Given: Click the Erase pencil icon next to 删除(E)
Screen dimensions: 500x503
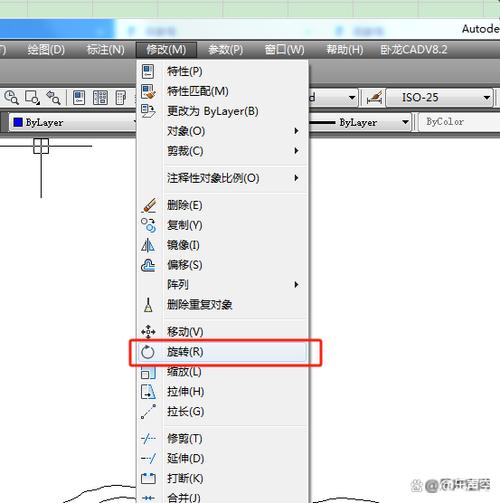Looking at the screenshot, I should (x=149, y=205).
